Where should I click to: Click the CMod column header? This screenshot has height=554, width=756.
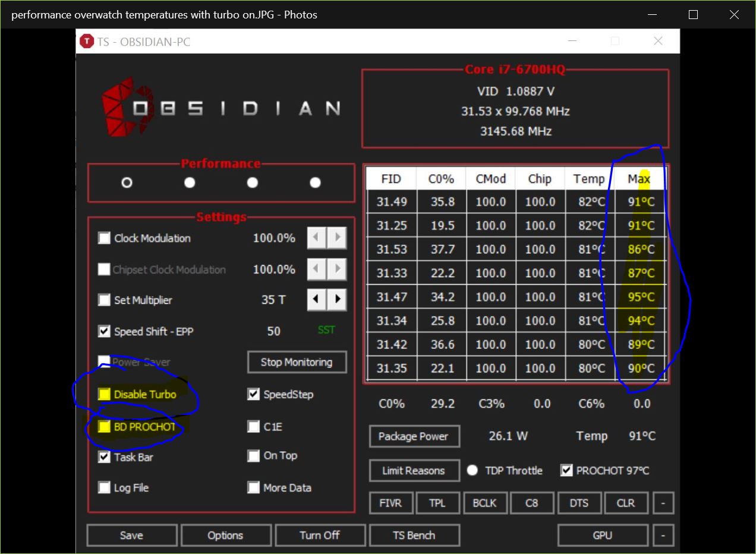pyautogui.click(x=491, y=179)
